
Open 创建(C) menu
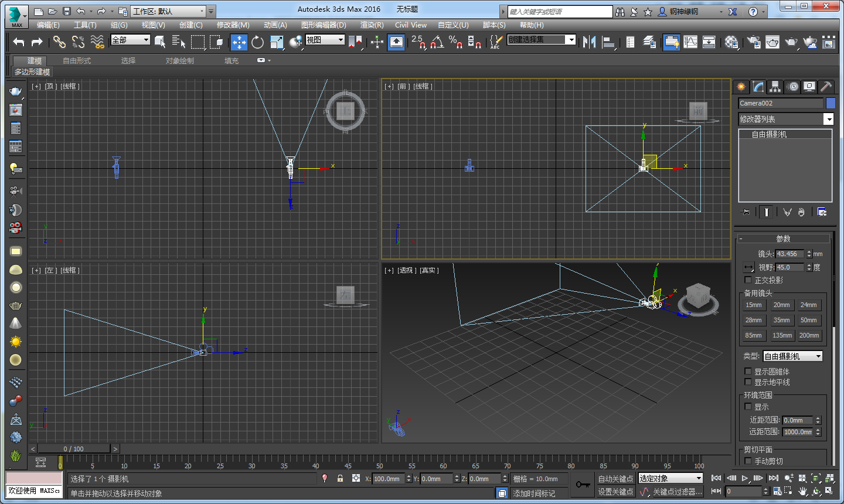191,25
